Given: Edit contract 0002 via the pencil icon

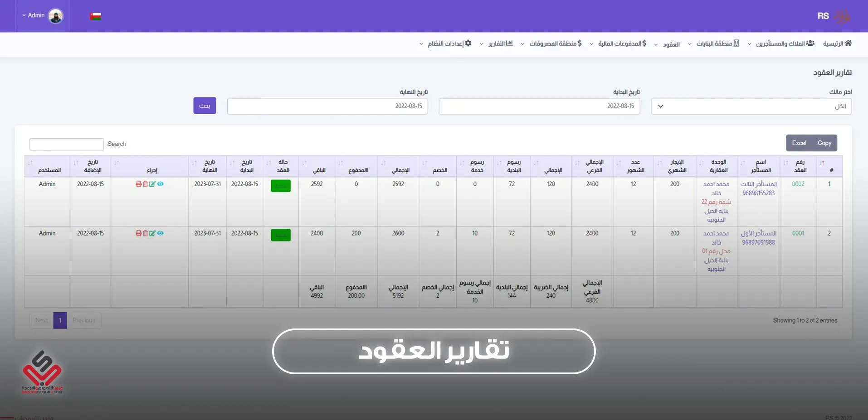Looking at the screenshot, I should [152, 184].
